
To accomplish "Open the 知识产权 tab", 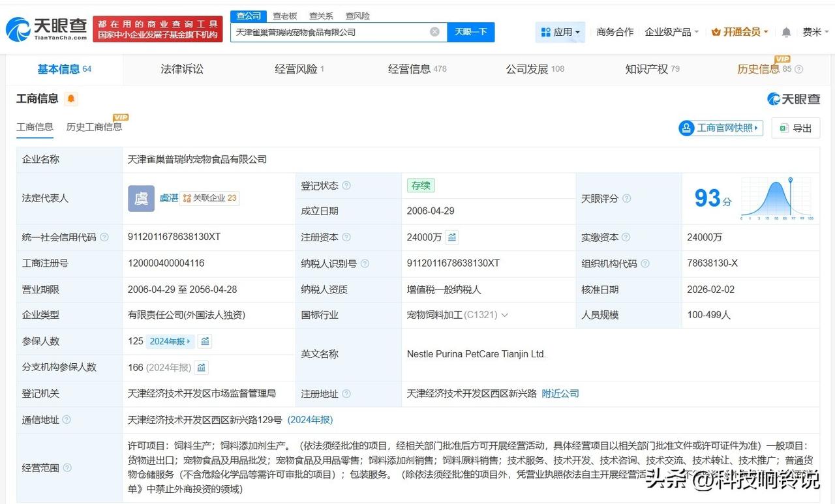I will (652, 69).
